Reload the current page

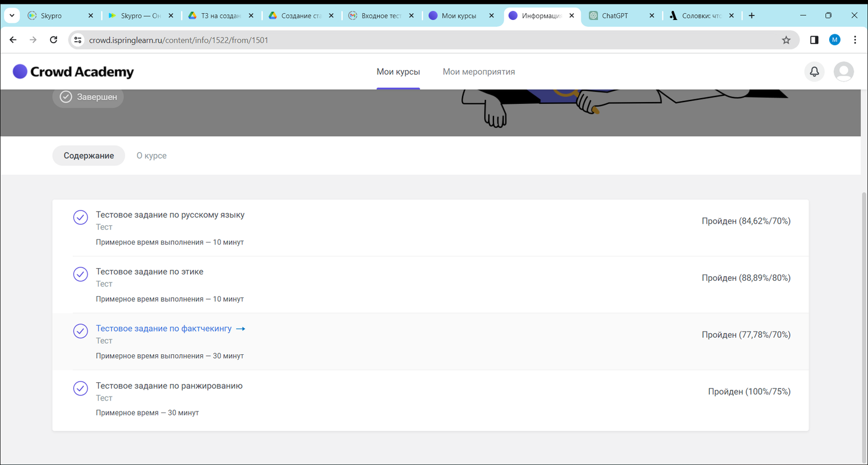[x=54, y=40]
